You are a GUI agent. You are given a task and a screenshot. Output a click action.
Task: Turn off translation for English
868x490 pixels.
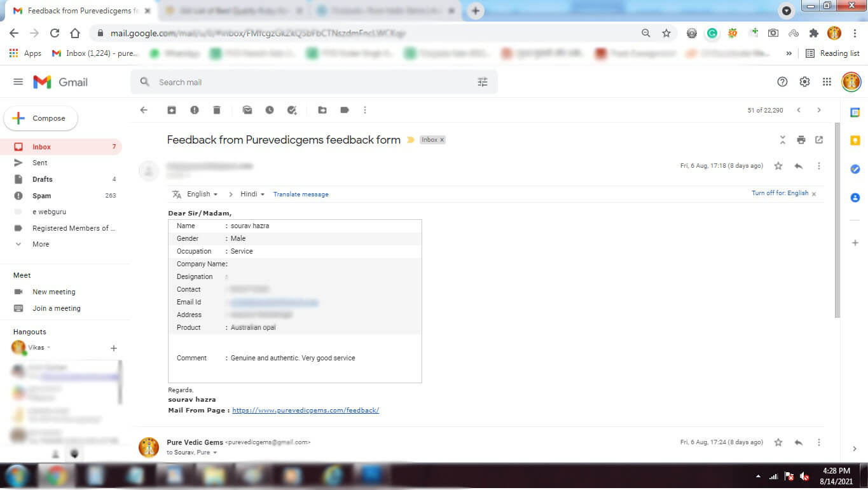coord(780,193)
